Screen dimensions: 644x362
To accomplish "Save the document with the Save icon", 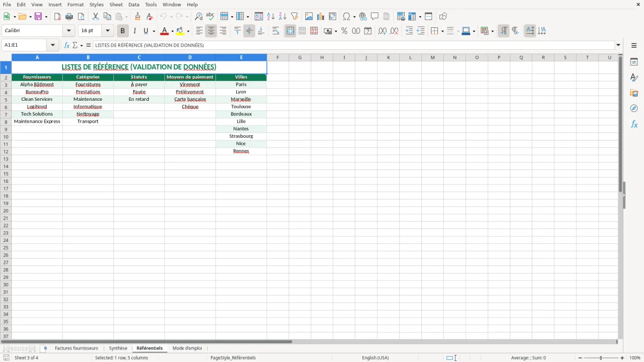I will (38, 17).
